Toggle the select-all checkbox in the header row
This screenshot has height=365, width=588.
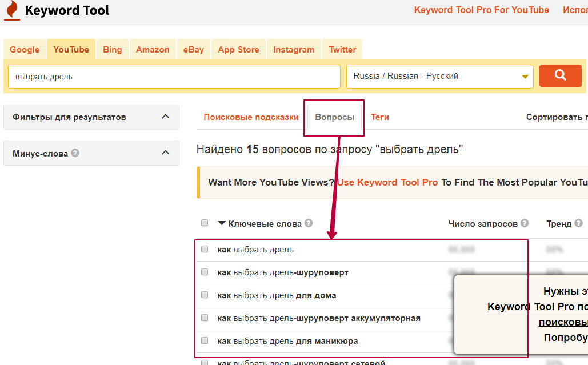click(205, 223)
